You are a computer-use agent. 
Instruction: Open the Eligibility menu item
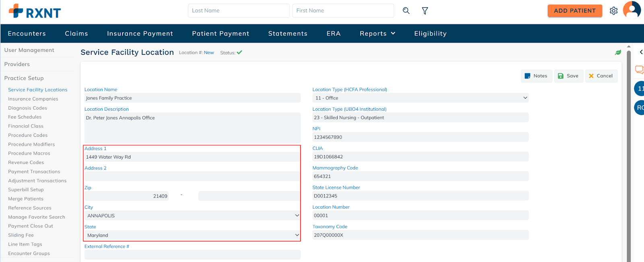(x=430, y=33)
